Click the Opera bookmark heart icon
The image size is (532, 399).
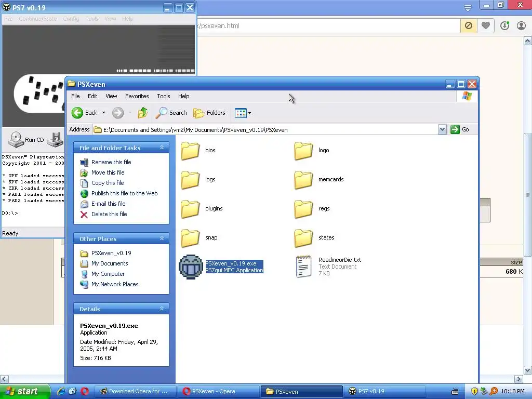486,26
